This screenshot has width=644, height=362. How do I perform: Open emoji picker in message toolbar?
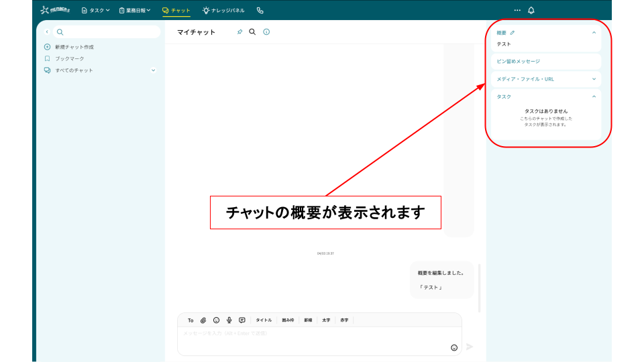pyautogui.click(x=216, y=320)
